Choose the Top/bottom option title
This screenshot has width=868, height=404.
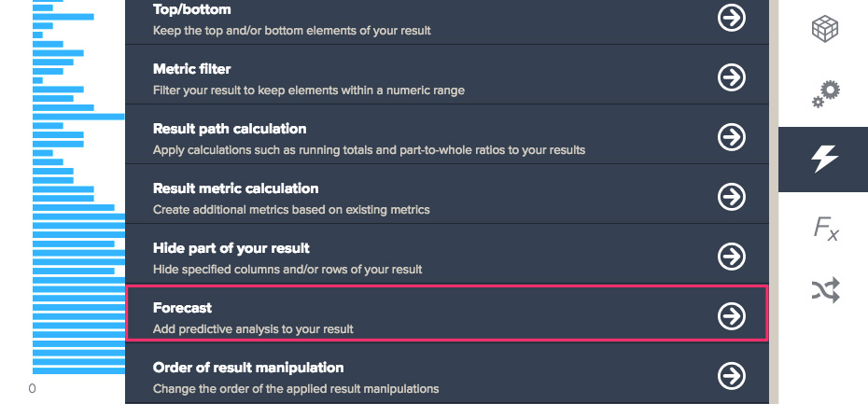tap(191, 9)
